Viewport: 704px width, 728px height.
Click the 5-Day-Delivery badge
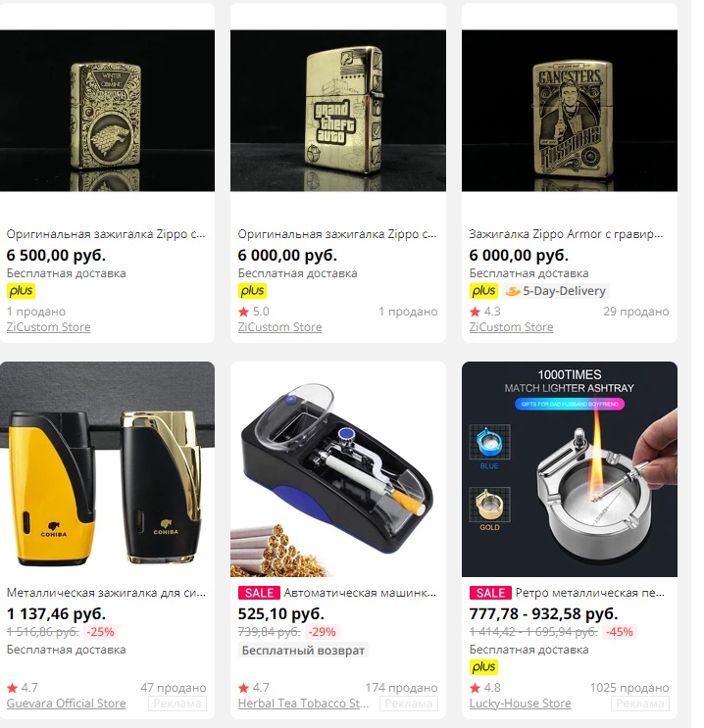(556, 291)
